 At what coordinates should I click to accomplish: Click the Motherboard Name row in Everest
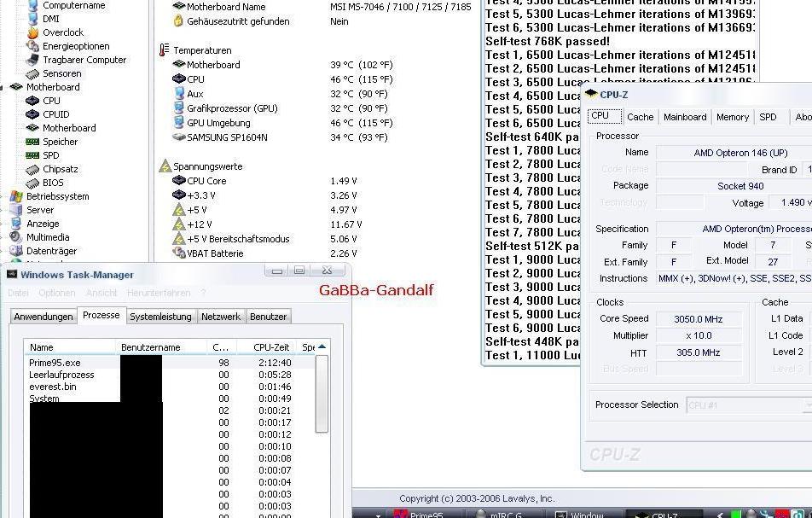pyautogui.click(x=321, y=7)
